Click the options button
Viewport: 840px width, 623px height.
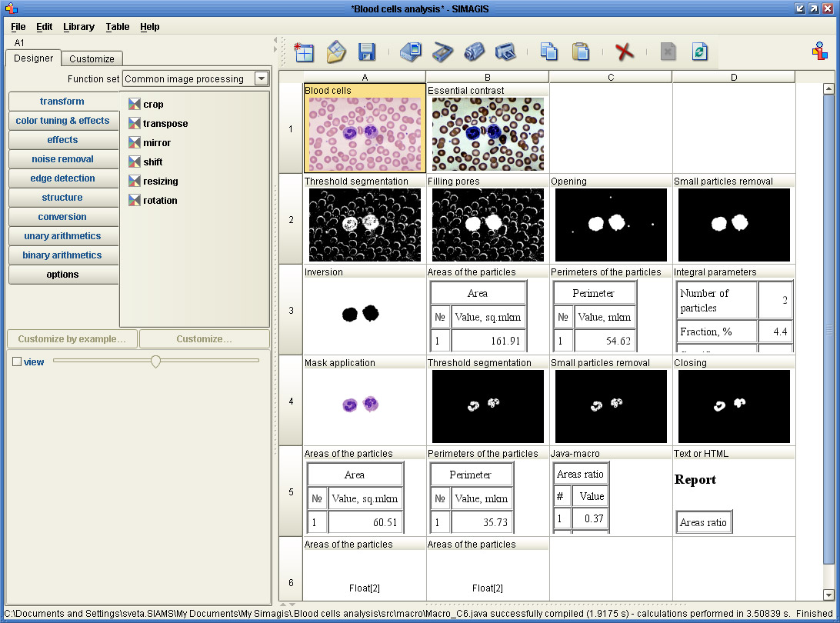click(x=63, y=275)
